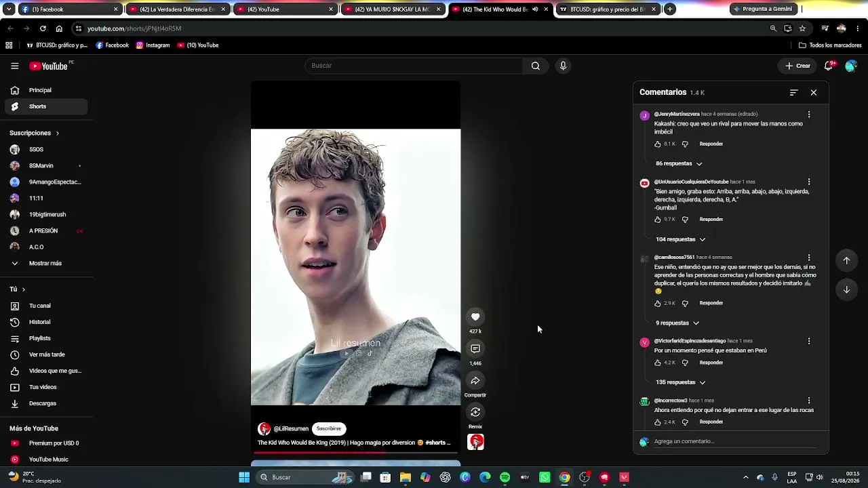Open Ver más tarde list
This screenshot has width=868, height=488.
46,354
